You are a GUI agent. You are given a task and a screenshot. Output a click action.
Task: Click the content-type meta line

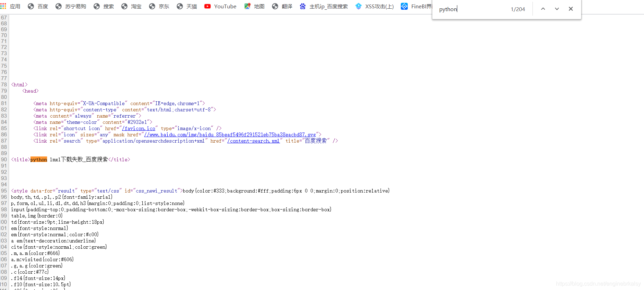(x=125, y=110)
